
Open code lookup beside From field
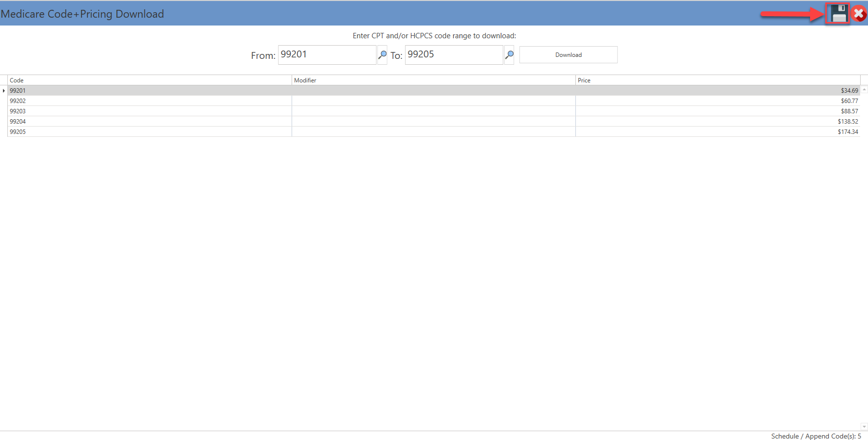(x=382, y=55)
